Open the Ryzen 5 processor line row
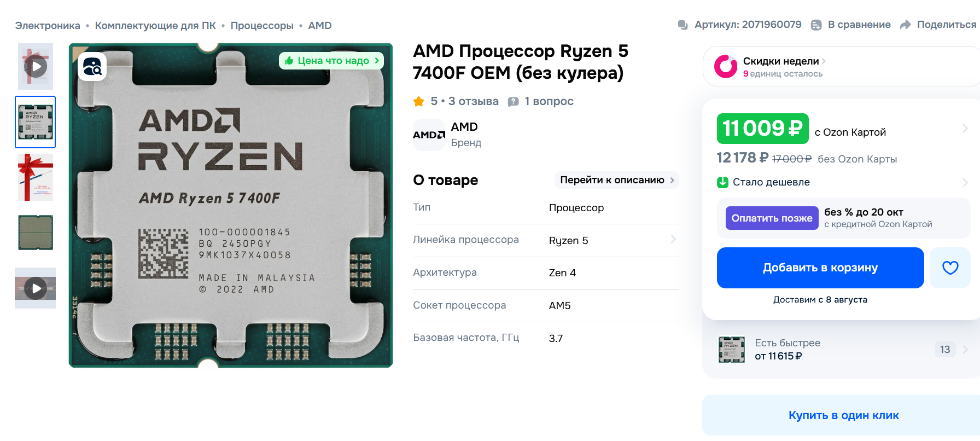Screen dimensions: 980x441 (x=546, y=240)
